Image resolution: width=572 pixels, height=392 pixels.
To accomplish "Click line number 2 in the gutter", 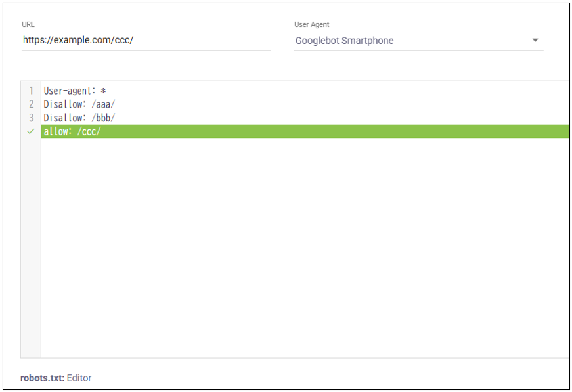I will [31, 104].
